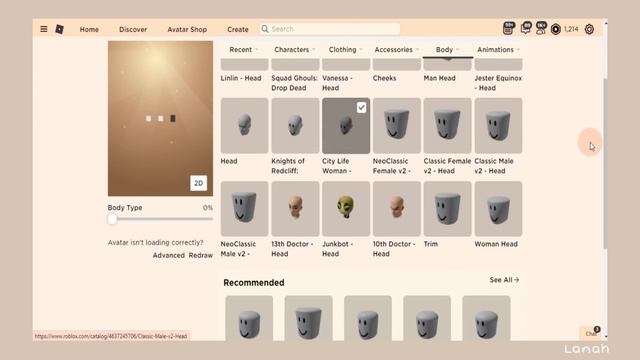Select the Woman Head thumbnail
This screenshot has height=360, width=640.
point(498,209)
